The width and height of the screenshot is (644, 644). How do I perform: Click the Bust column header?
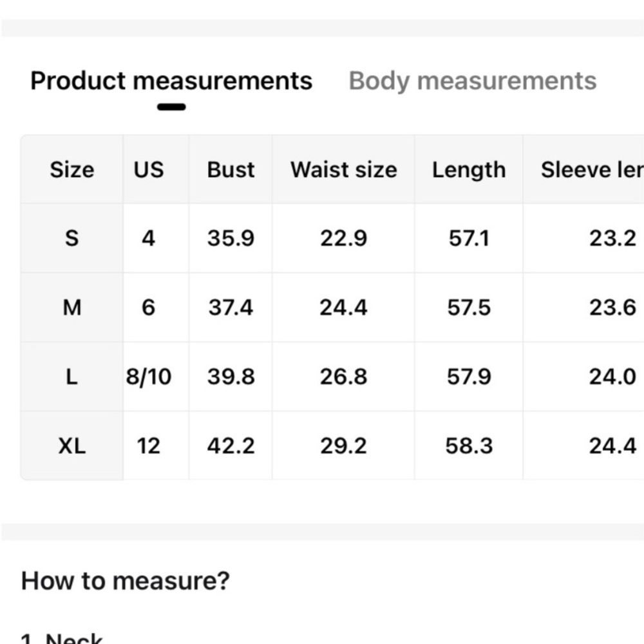tap(231, 169)
